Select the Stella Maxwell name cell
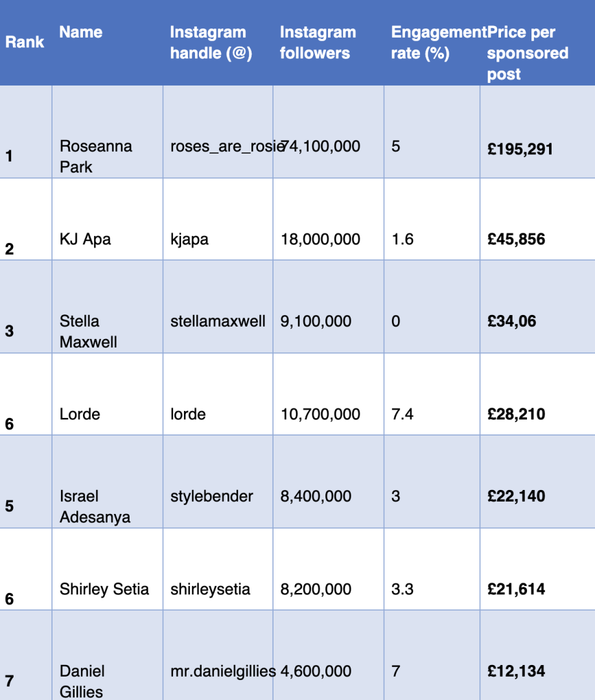 pos(108,307)
